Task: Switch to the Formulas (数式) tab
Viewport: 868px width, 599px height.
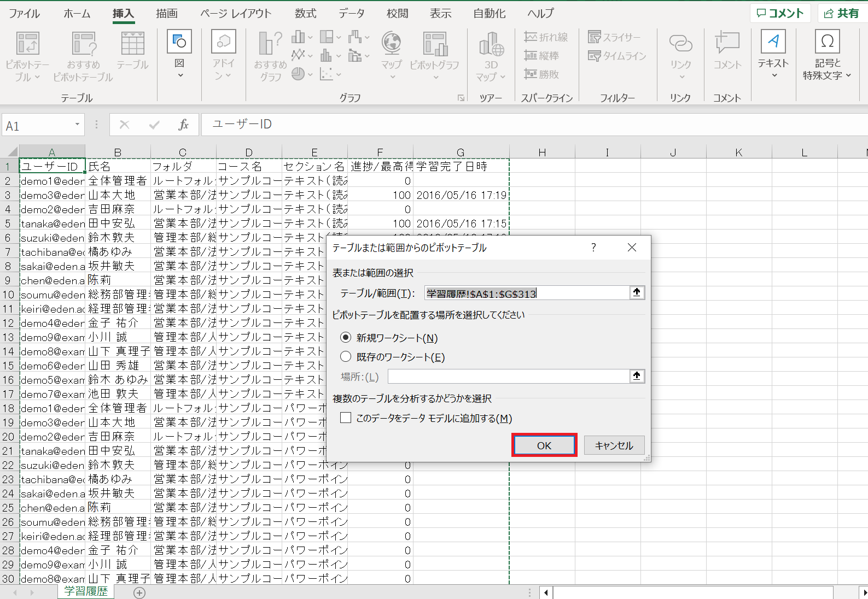Action: coord(305,13)
